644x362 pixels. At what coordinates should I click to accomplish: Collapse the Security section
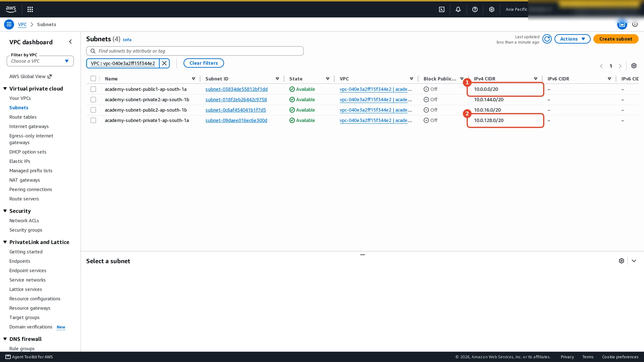pos(5,211)
